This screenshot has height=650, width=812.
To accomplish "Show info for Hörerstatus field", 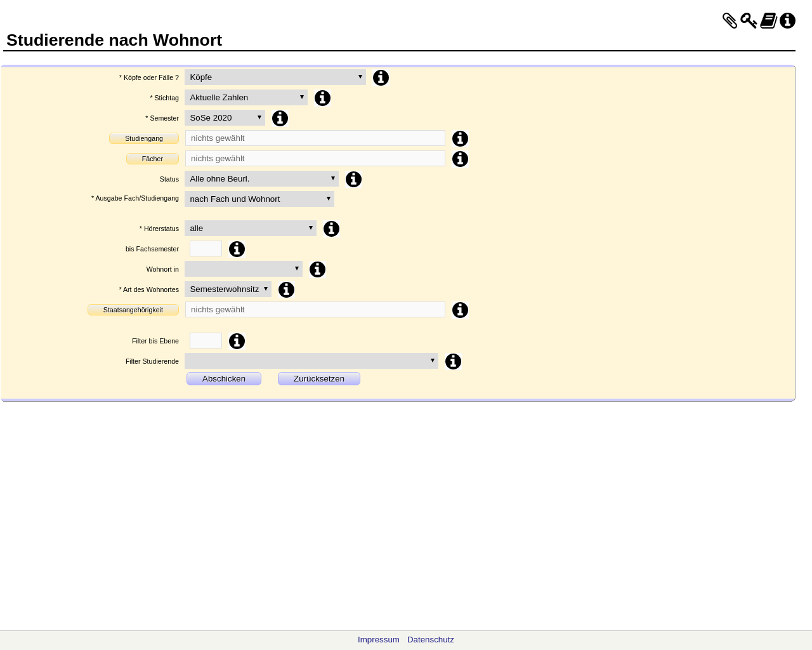I will pos(331,229).
